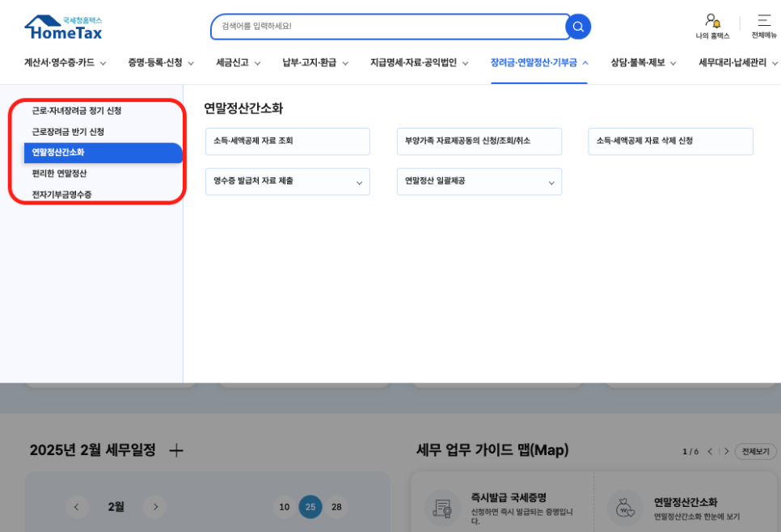Go to next month arrow

tap(155, 507)
